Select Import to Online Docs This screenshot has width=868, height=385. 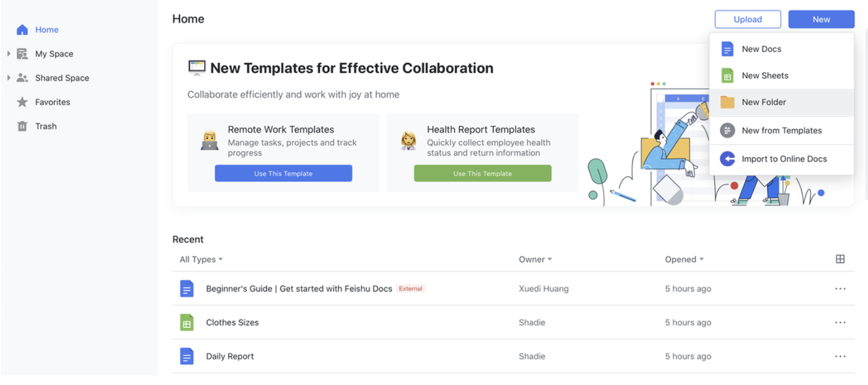click(784, 159)
